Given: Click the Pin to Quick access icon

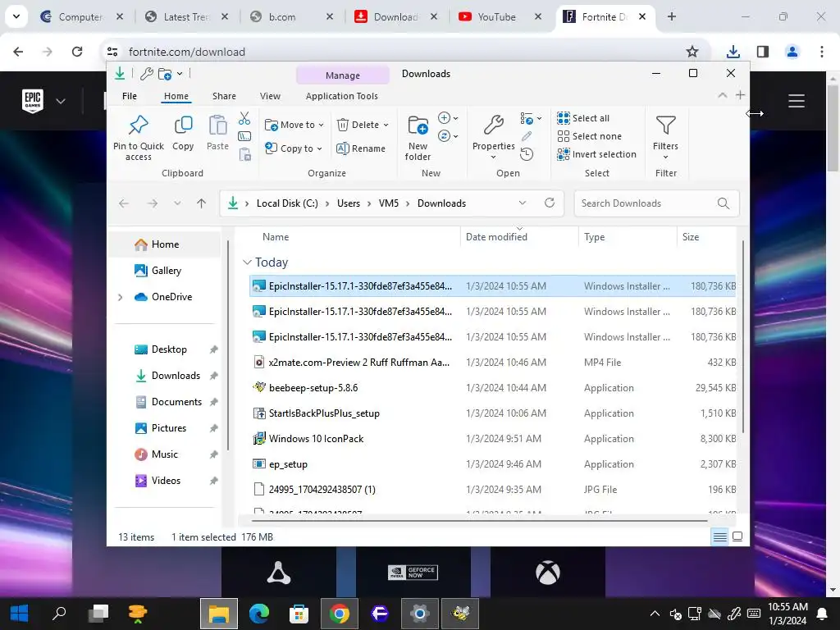Looking at the screenshot, I should tap(138, 126).
